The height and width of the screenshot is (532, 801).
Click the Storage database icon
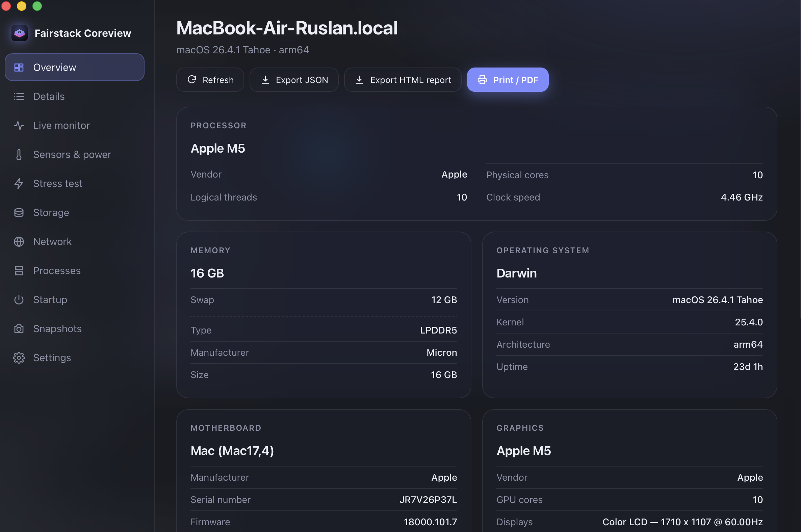coord(19,212)
